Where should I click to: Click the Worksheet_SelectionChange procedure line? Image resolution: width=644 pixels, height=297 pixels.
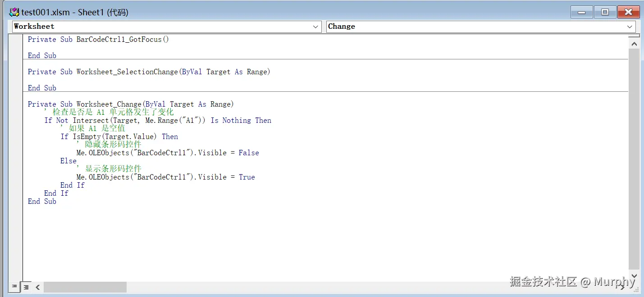(149, 72)
